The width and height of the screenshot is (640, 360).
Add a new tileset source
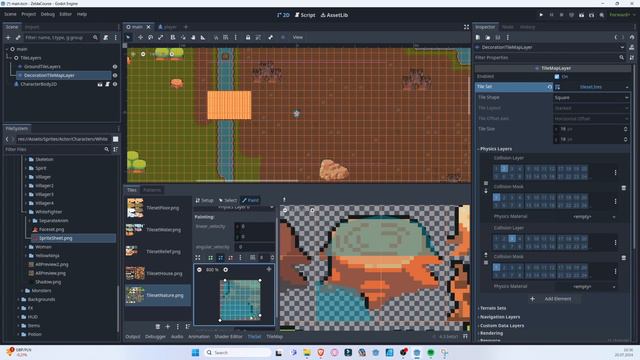[168, 327]
